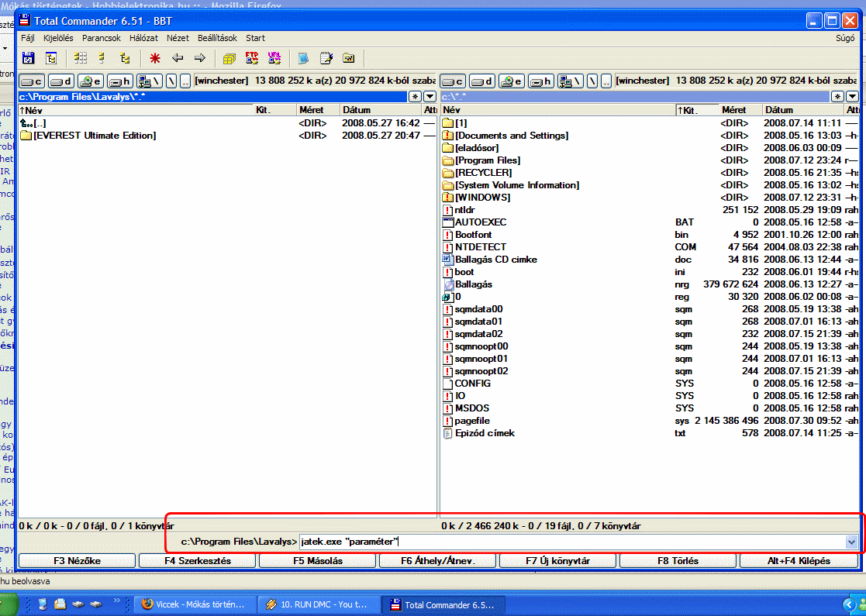Go forward with the right arrow icon
Screen dimensions: 866x616
tap(200, 58)
